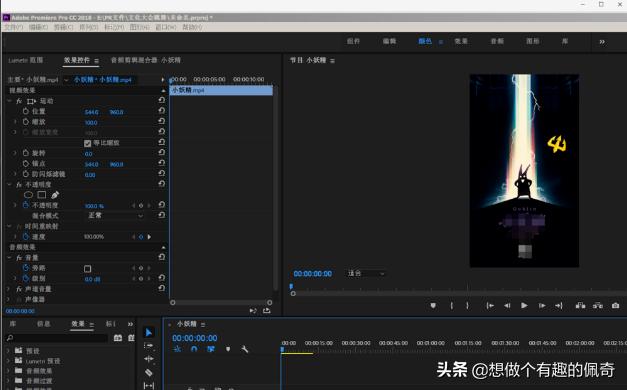The height and width of the screenshot is (390, 627).
Task: Select the clip bar in Effect Controls timeline
Action: 221,90
